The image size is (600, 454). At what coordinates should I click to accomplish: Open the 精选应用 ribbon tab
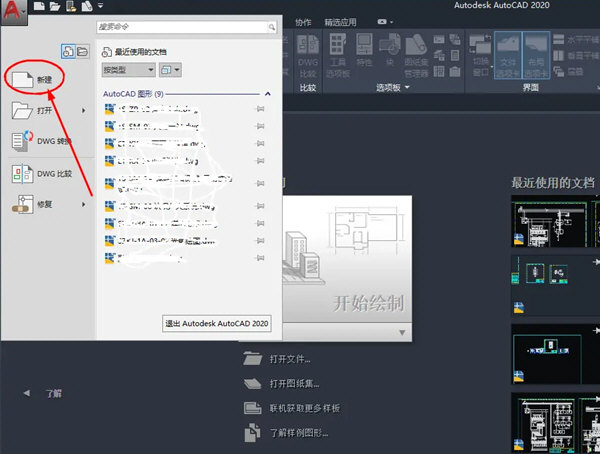[340, 21]
